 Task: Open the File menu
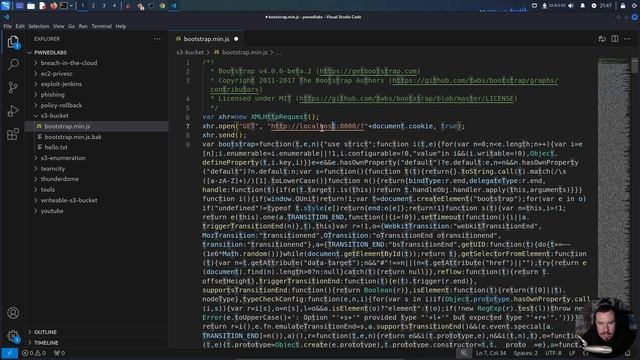click(7, 26)
